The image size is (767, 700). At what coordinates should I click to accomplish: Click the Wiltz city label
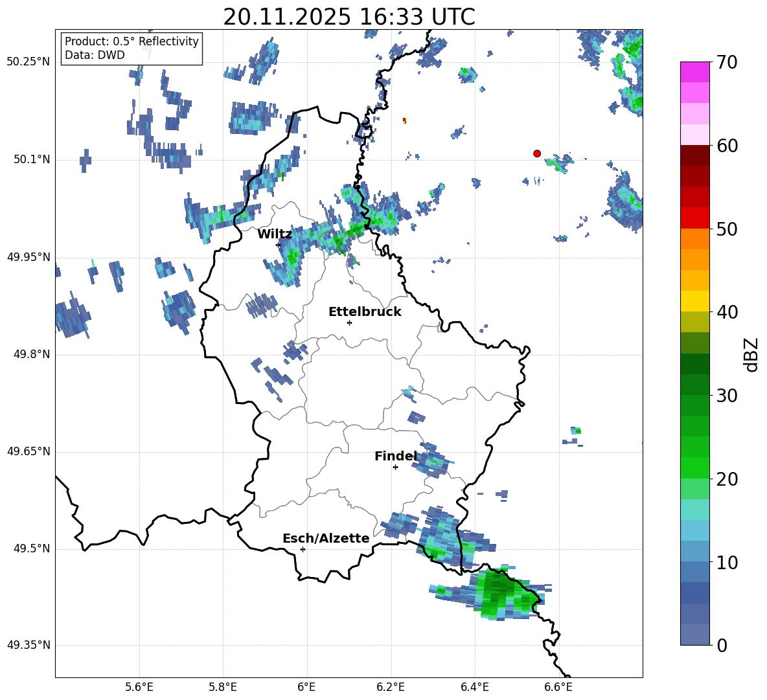[275, 234]
